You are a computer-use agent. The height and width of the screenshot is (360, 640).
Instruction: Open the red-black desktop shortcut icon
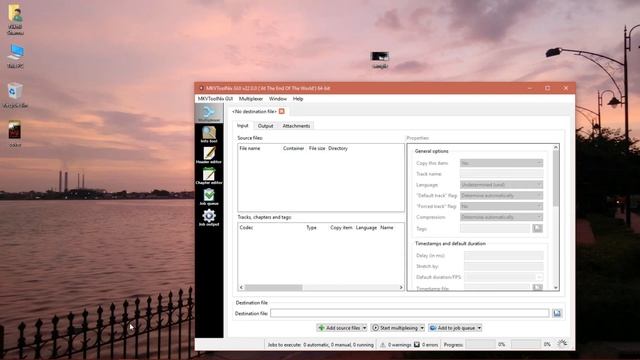click(15, 133)
